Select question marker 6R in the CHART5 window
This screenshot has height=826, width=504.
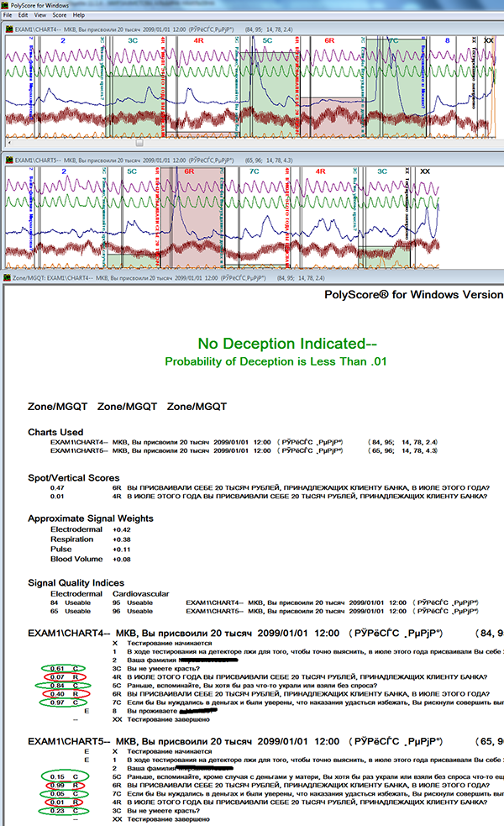(189, 171)
